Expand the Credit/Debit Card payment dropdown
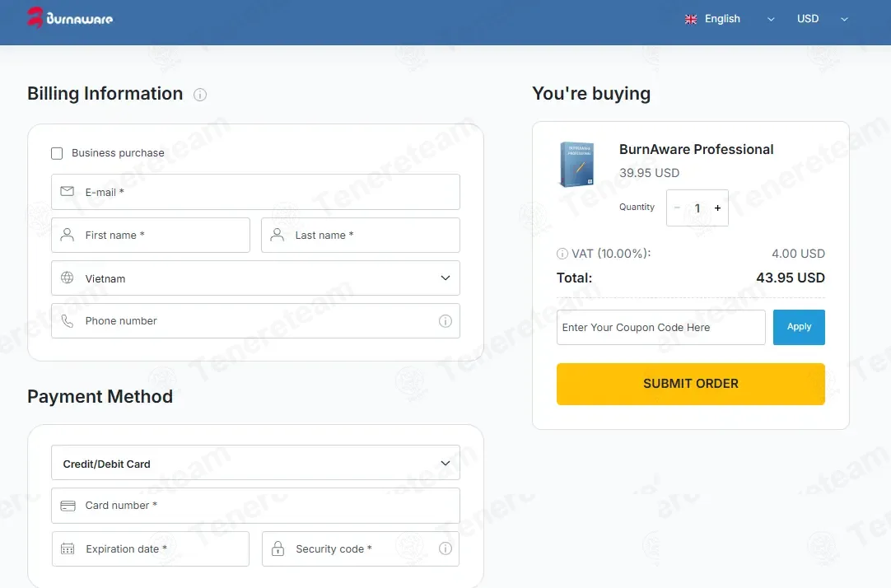Image resolution: width=891 pixels, height=588 pixels. (256, 463)
